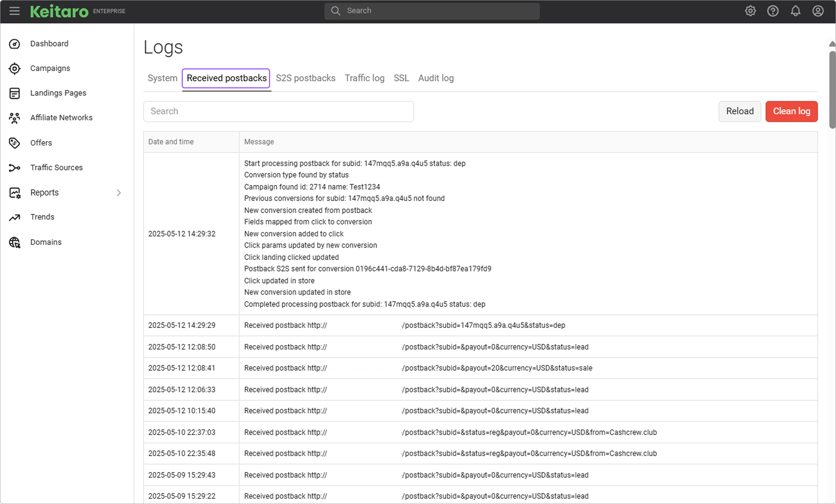
Task: Click the Trends arrow icon
Action: click(x=14, y=217)
